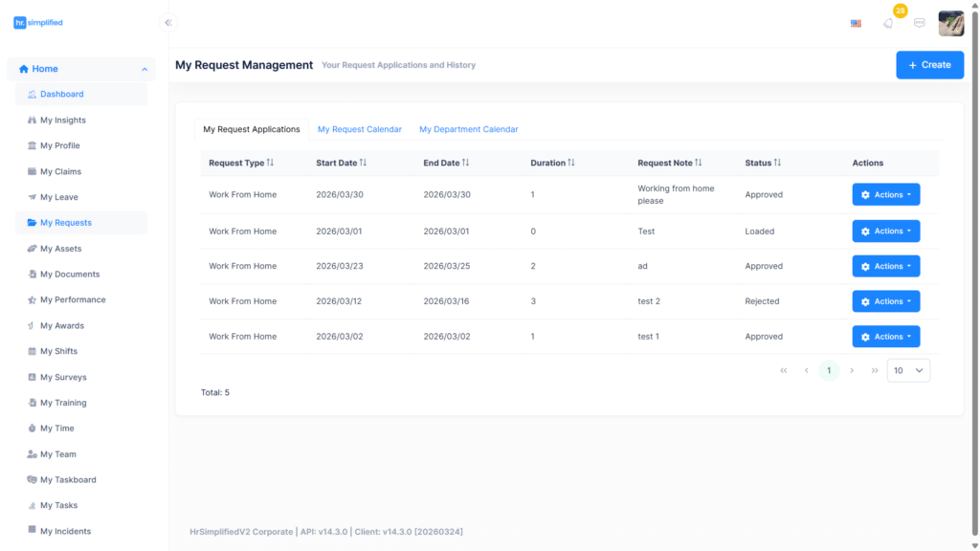Image resolution: width=980 pixels, height=551 pixels.
Task: Click the My Awards trophy icon
Action: pyautogui.click(x=32, y=325)
